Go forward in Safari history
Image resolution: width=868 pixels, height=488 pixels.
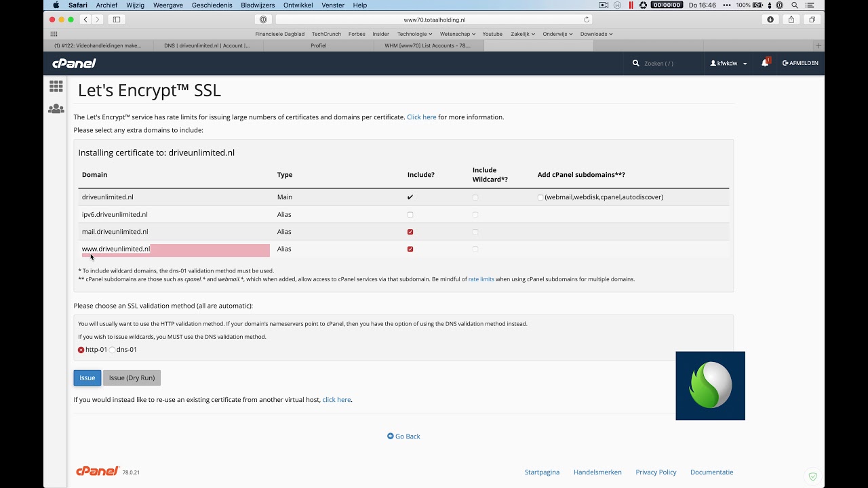click(x=98, y=20)
